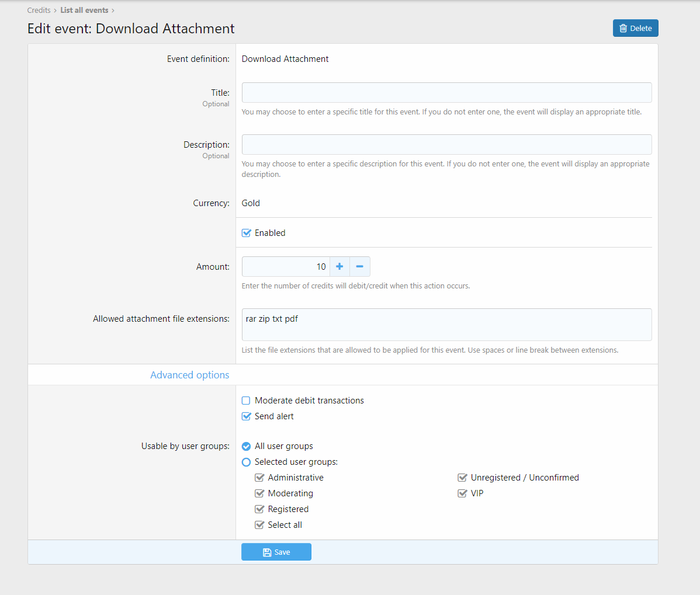Screen dimensions: 700x595
Task: Open the Credits breadcrumb link
Action: pos(39,10)
